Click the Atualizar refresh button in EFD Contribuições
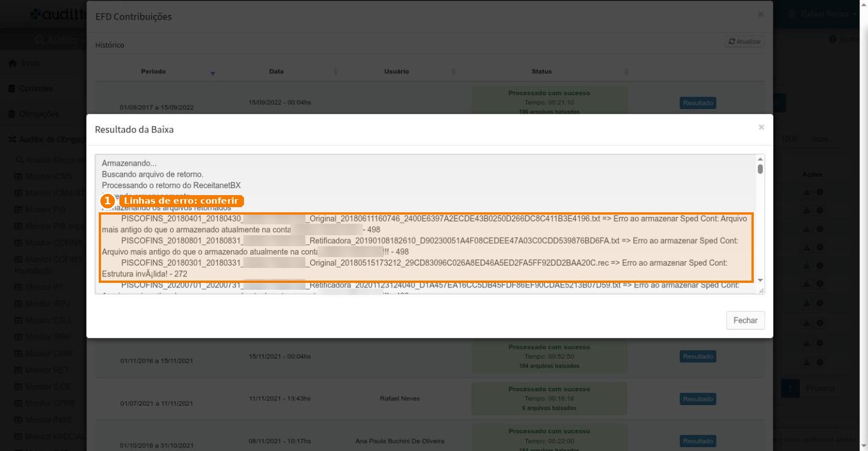 click(x=745, y=41)
